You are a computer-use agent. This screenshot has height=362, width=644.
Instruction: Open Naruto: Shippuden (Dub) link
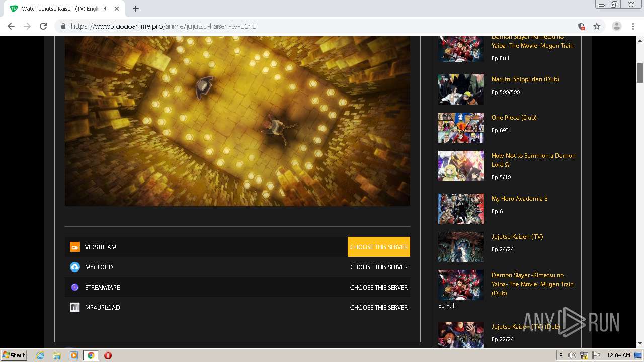click(x=525, y=79)
